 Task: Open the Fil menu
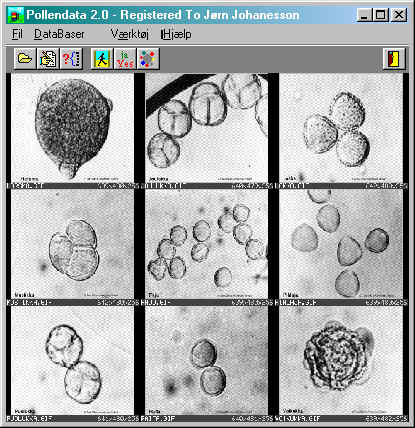tap(17, 34)
